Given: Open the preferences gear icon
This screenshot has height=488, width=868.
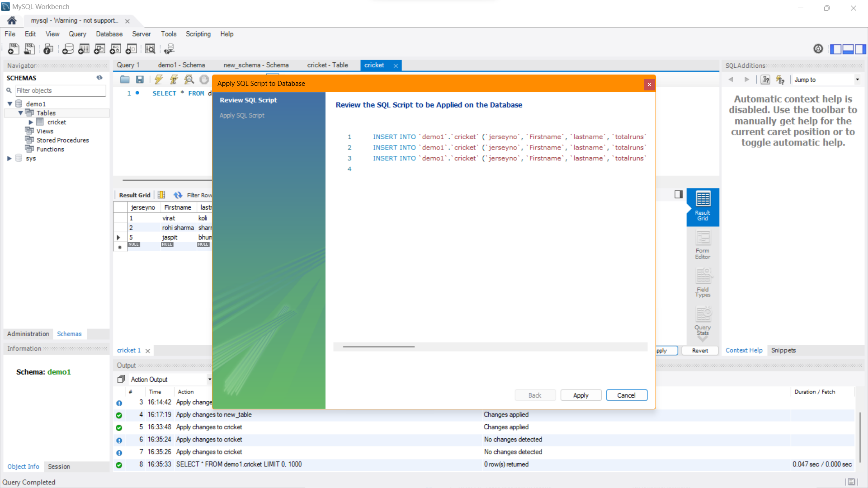Looking at the screenshot, I should 818,49.
